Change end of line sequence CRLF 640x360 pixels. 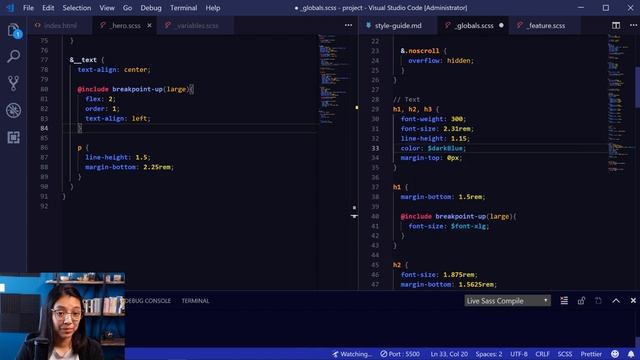[542, 354]
